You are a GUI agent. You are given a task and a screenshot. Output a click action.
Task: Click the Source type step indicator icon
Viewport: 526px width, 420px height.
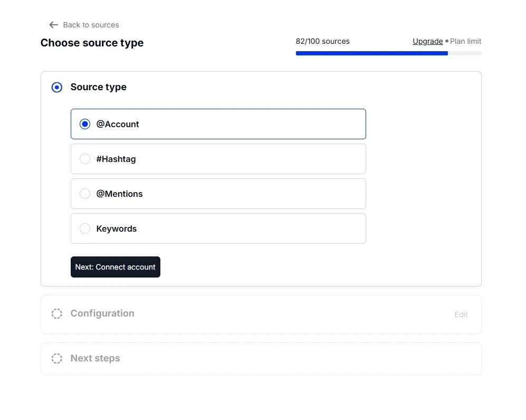click(56, 87)
